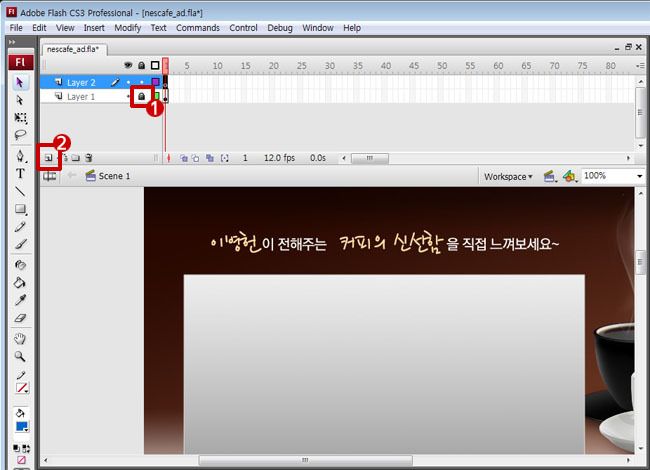
Task: Click the No Color icon
Action: 21,460
